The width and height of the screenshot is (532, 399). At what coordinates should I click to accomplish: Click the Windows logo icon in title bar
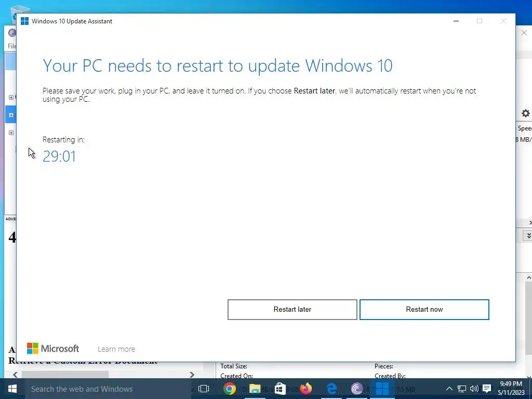pyautogui.click(x=24, y=21)
